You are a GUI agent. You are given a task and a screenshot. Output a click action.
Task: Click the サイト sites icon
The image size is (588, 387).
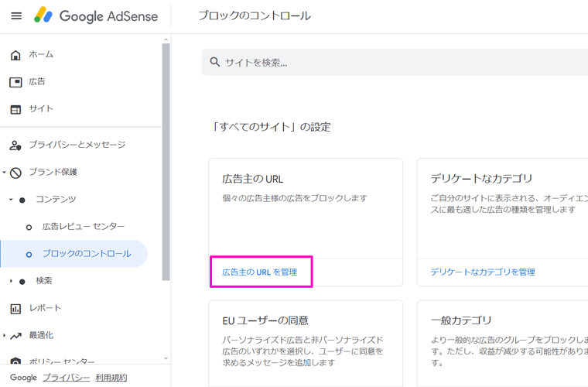[15, 109]
